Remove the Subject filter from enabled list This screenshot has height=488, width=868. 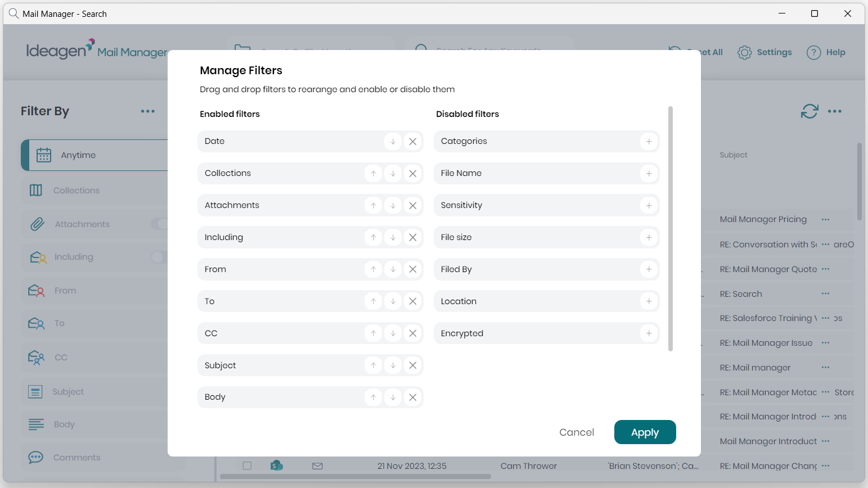pyautogui.click(x=412, y=365)
